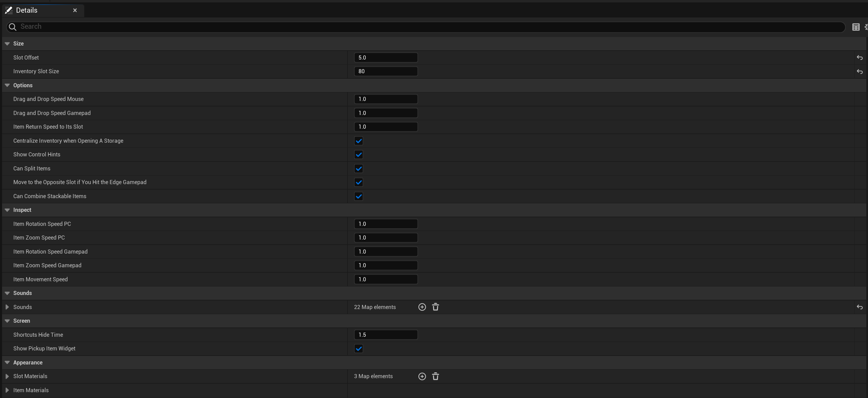868x398 pixels.
Task: Click the reset arrow for Sounds map
Action: tap(860, 307)
